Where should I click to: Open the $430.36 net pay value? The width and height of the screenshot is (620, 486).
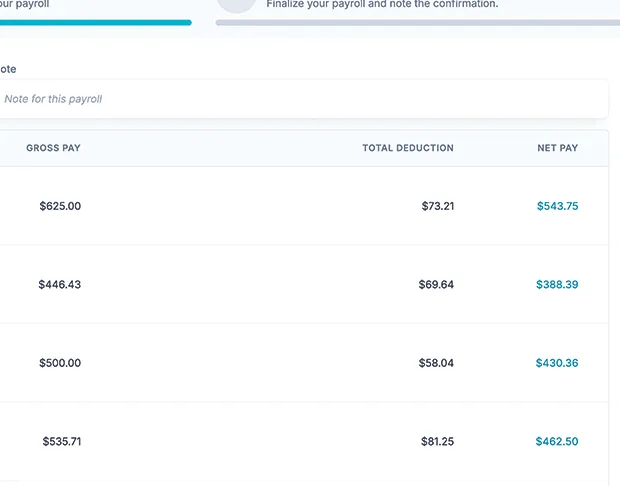[x=557, y=363]
